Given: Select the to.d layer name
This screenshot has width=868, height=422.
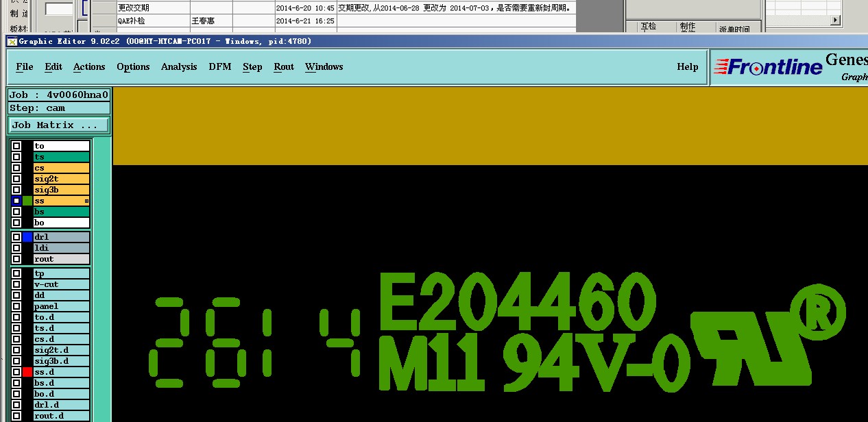Looking at the screenshot, I should coord(62,317).
